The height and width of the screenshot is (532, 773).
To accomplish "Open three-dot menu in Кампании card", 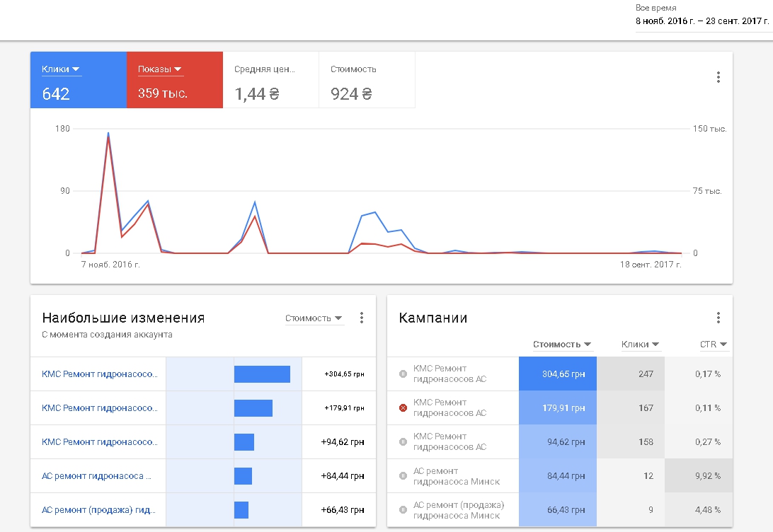I will [718, 318].
